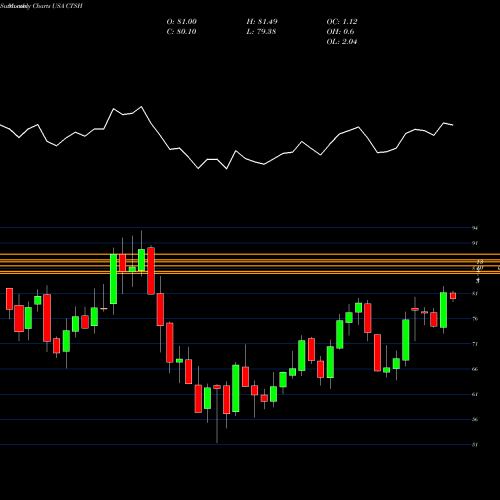Click the 66 price axis label
Viewport: 500px width, 500px height.
coord(475,369)
